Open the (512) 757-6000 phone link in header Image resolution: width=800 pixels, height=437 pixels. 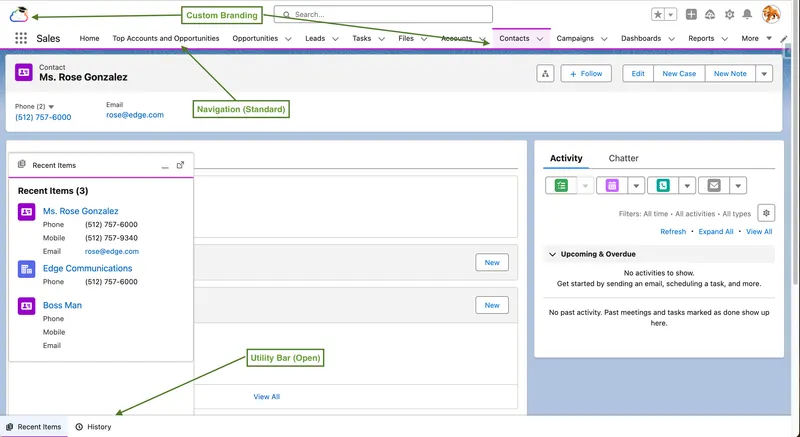(43, 117)
